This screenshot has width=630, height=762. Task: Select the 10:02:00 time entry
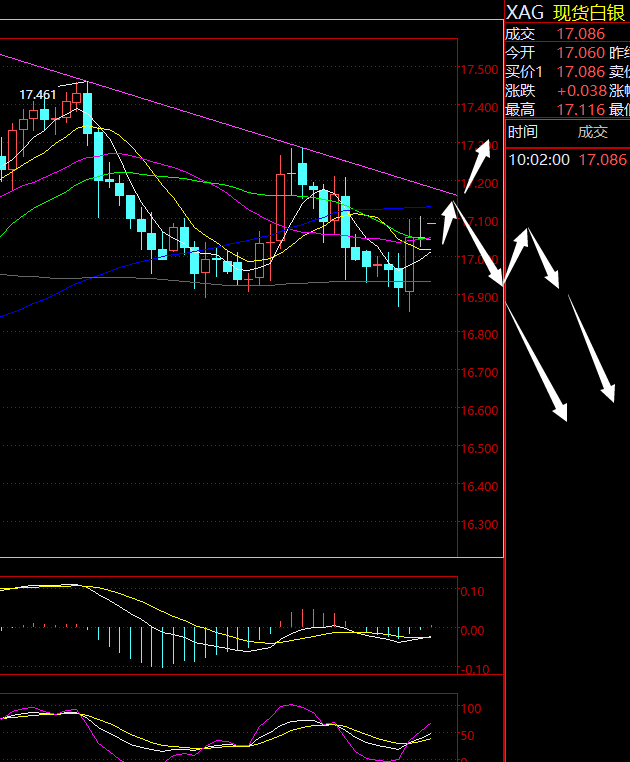(539, 160)
